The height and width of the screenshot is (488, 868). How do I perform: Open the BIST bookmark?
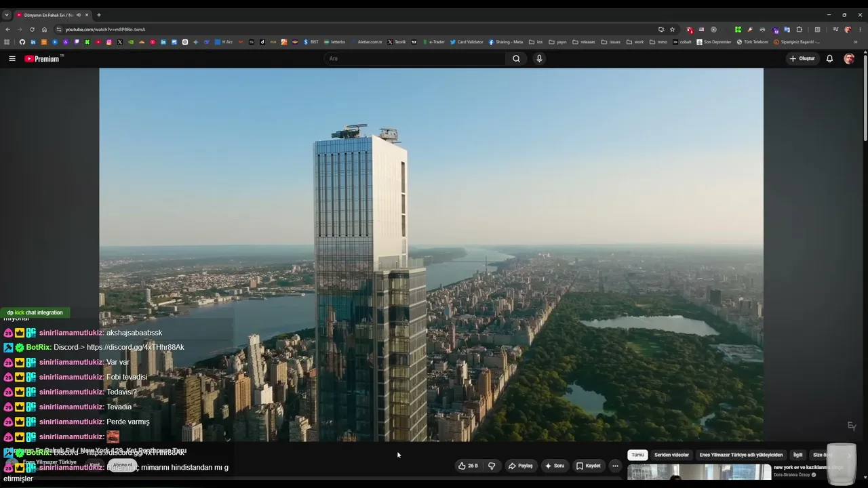point(311,42)
